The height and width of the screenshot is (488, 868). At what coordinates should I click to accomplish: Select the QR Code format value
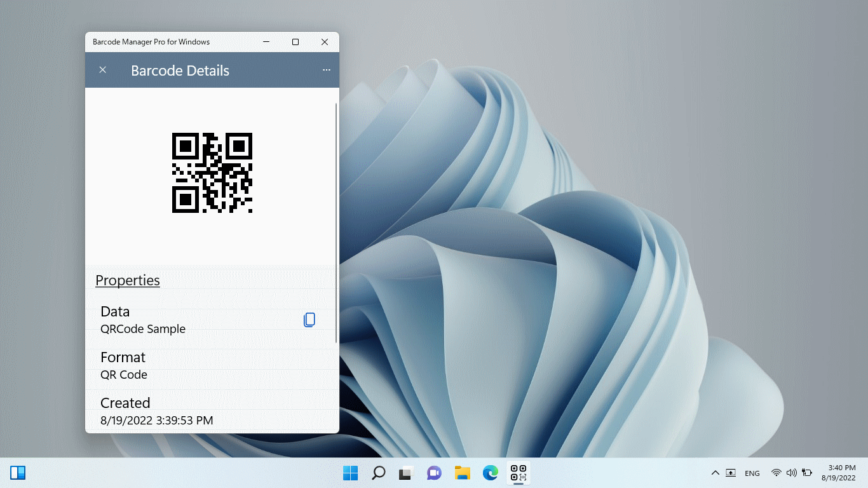[124, 375]
